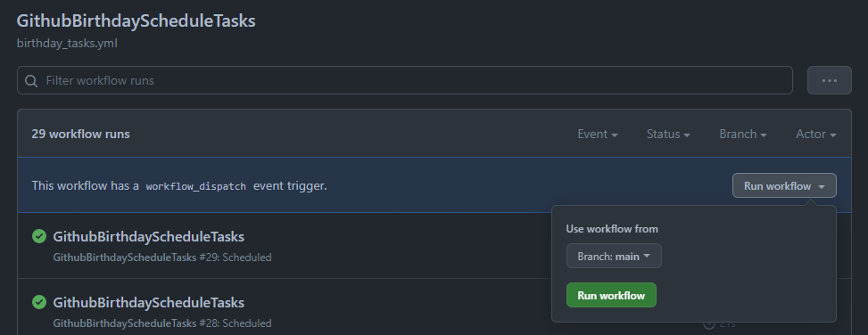
Task: Open the Branch filter dropdown in the runs header
Action: (743, 134)
